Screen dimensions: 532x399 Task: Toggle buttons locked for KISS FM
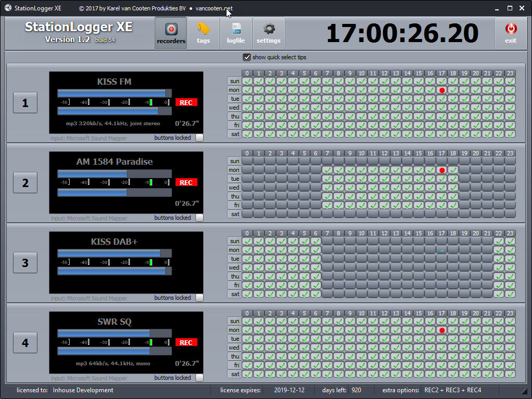coord(199,138)
